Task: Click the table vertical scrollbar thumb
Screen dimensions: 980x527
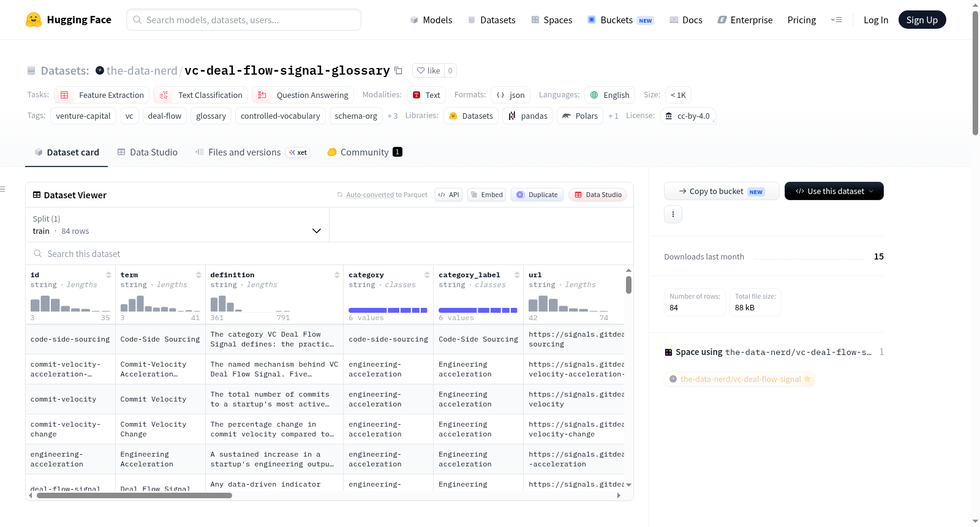Action: [x=628, y=285]
